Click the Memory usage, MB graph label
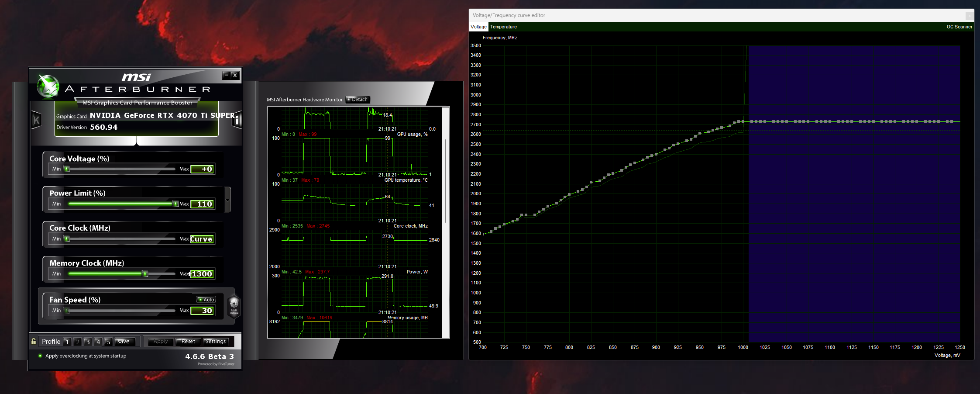The image size is (980, 394). (407, 318)
